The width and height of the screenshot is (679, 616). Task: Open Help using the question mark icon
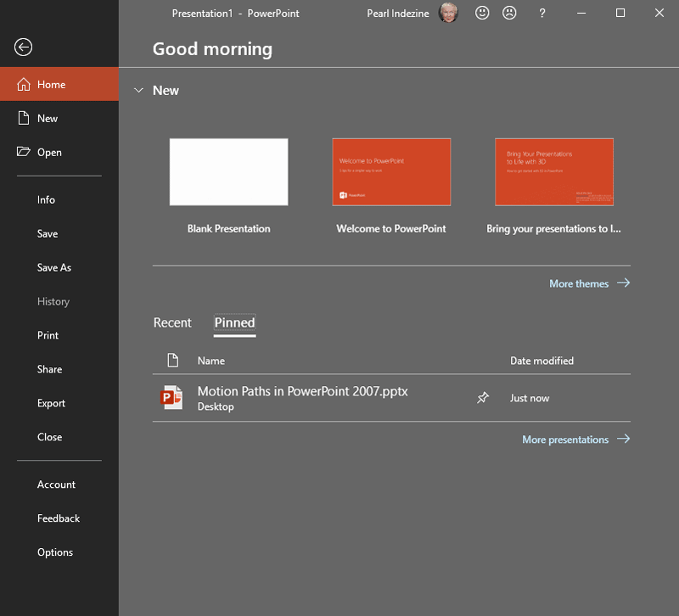point(542,13)
